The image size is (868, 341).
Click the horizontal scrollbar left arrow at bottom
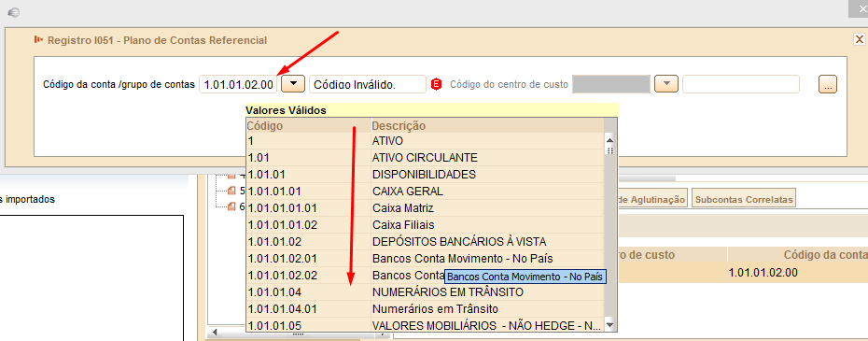[x=214, y=334]
